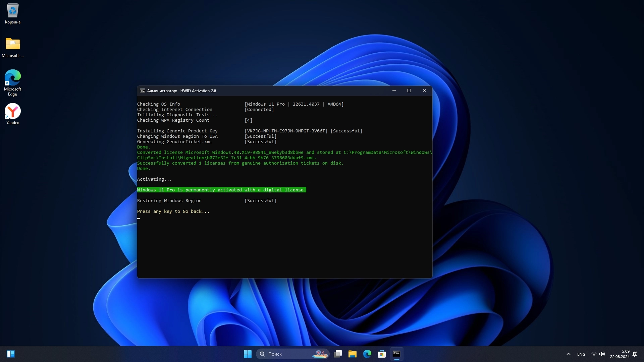Open Microsoft Store from the taskbar
The height and width of the screenshot is (362, 644).
[382, 354]
